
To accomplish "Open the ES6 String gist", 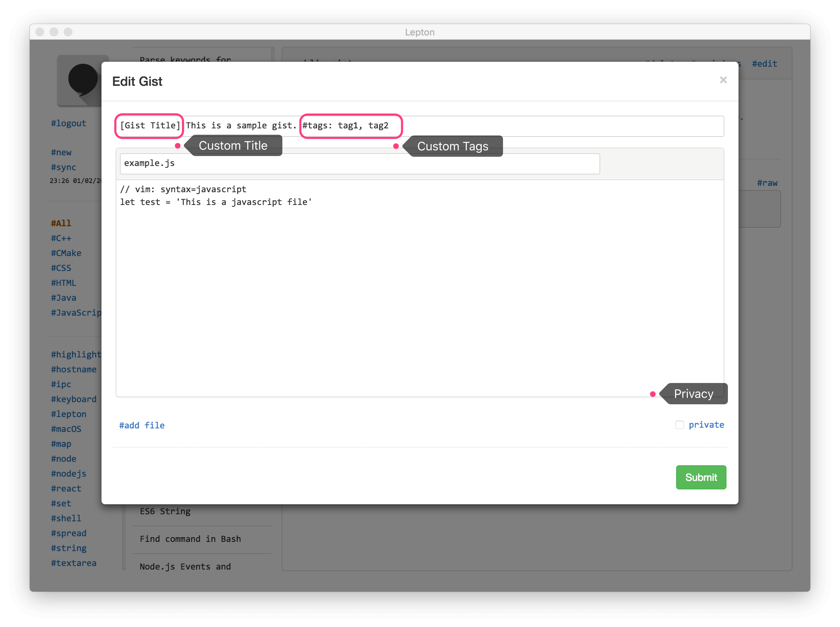I will point(165,511).
